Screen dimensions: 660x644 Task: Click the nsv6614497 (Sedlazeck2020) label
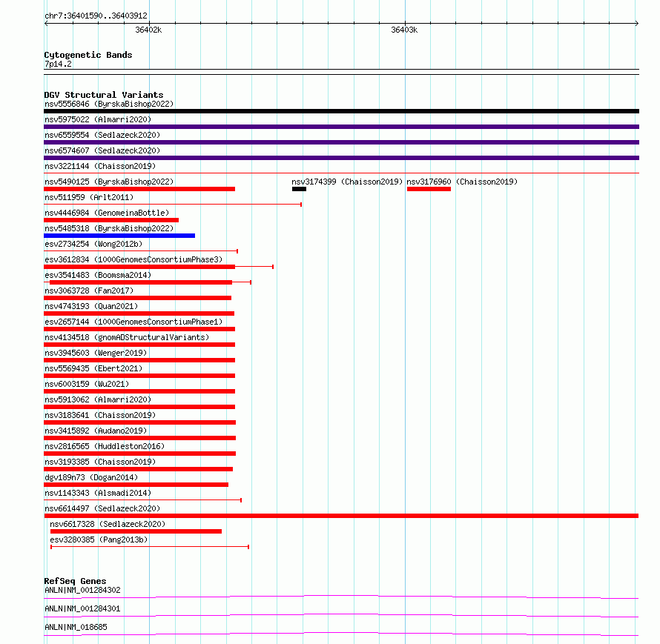[x=102, y=508]
